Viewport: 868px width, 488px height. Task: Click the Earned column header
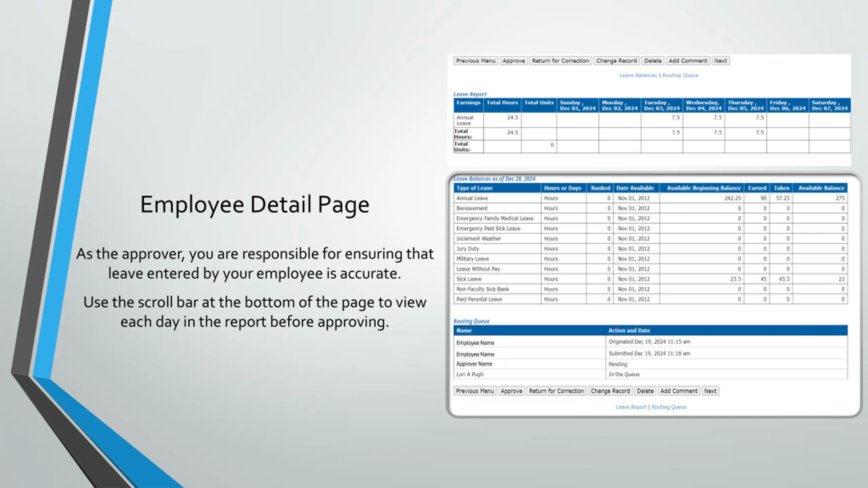(757, 188)
